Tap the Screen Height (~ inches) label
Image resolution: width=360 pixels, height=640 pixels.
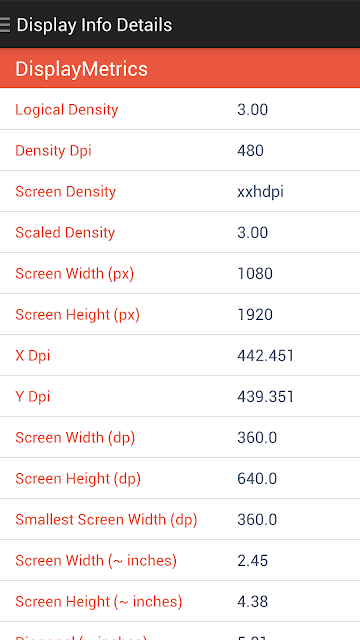pos(99,602)
